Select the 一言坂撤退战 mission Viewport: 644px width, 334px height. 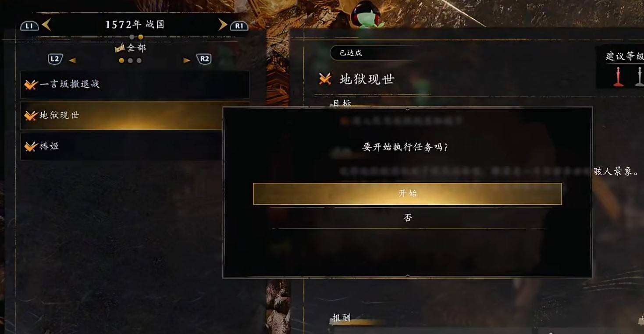pos(135,84)
